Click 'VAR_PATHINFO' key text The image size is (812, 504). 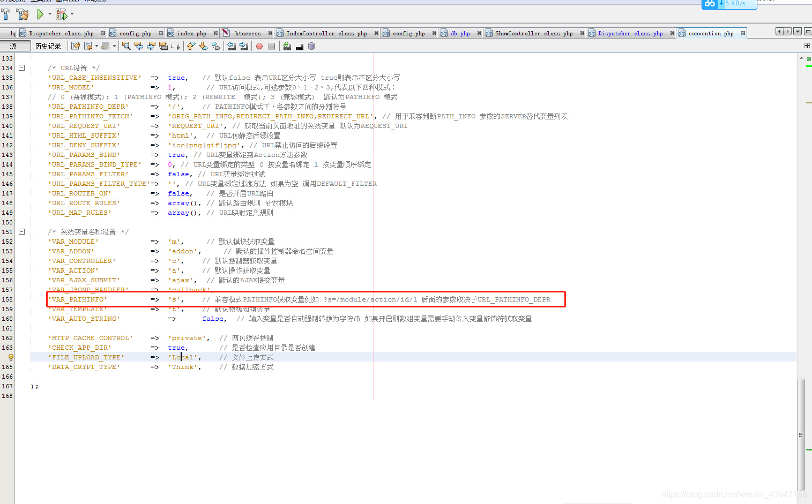78,299
